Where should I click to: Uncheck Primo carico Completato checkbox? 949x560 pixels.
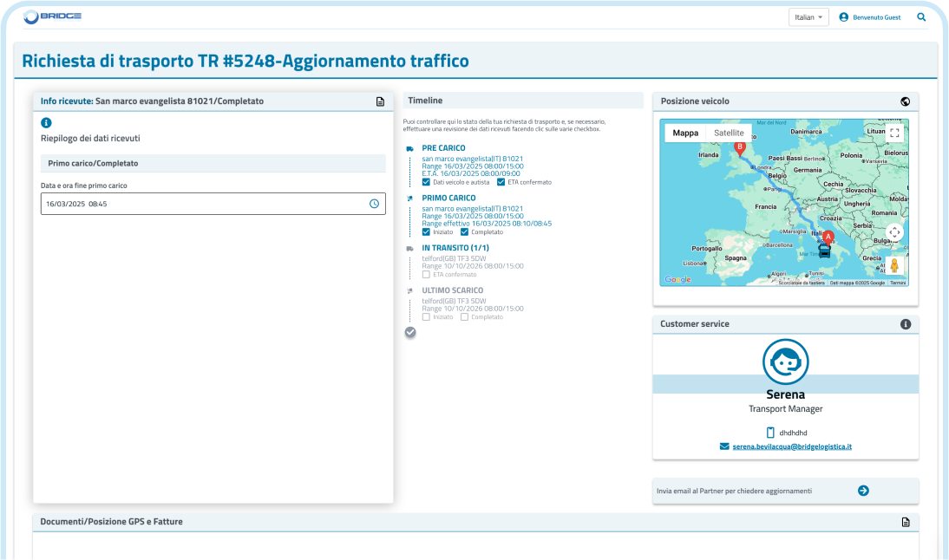464,232
